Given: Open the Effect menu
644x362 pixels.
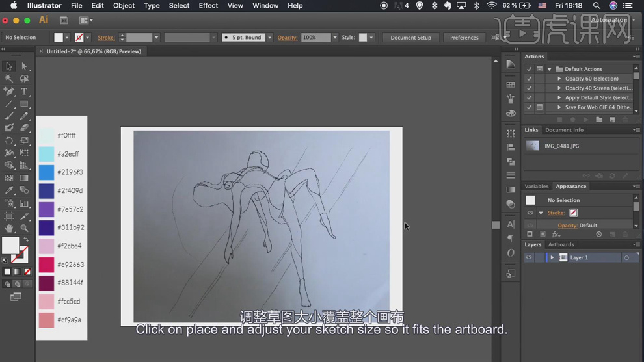Looking at the screenshot, I should 208,6.
